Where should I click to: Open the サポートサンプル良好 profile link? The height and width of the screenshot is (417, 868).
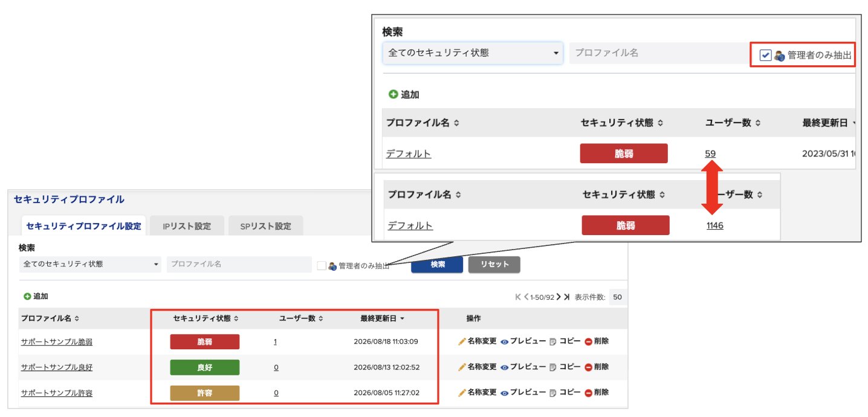57,367
